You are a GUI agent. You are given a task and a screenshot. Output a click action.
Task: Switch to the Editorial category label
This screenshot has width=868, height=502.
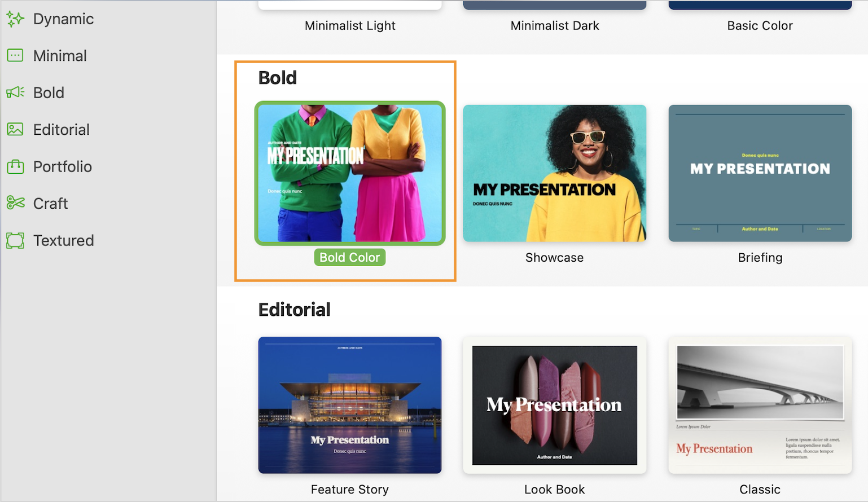click(x=61, y=130)
